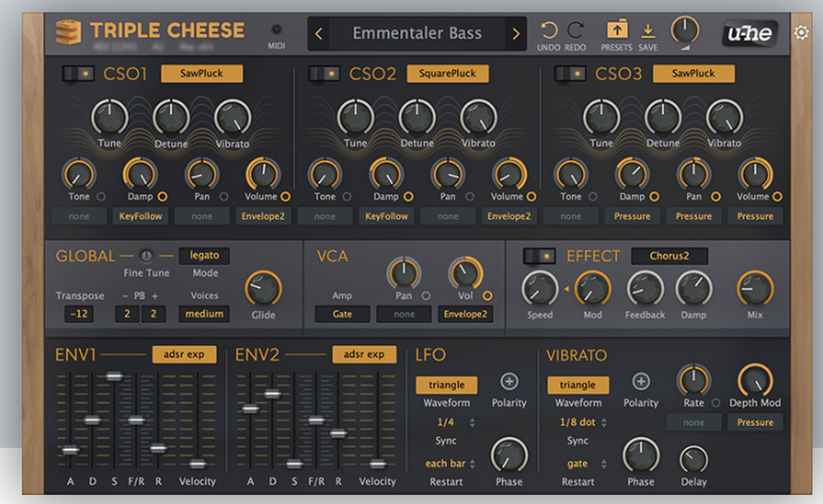Image resolution: width=823 pixels, height=504 pixels.
Task: Click the Redo icon
Action: point(575,30)
